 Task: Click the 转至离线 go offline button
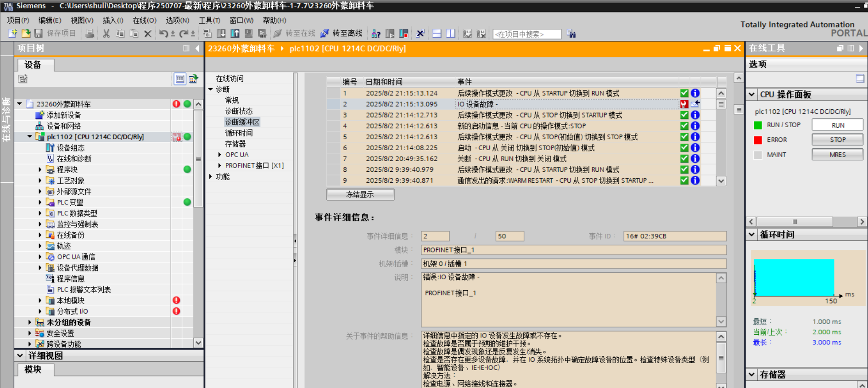coord(342,34)
